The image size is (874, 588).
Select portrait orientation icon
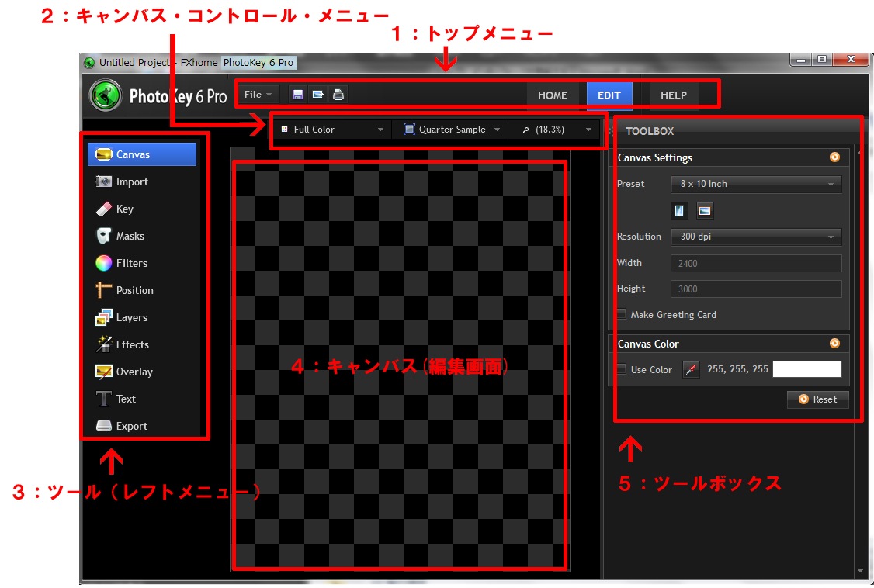tap(679, 210)
